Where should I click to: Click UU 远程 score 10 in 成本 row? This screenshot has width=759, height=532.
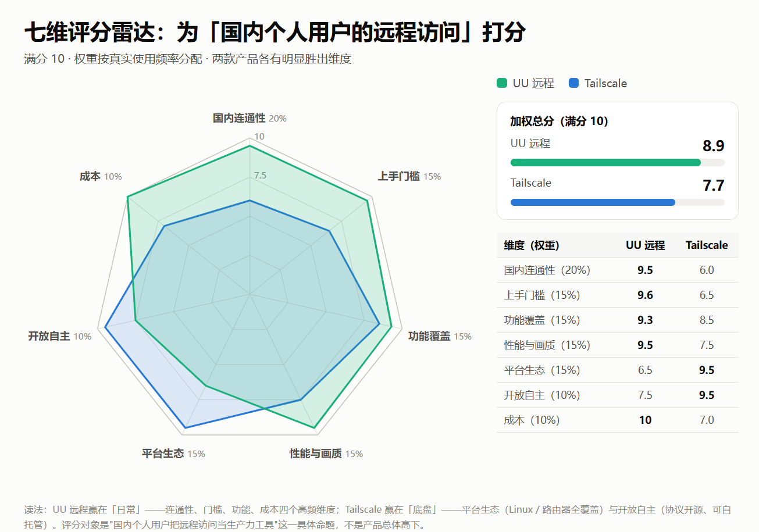(x=645, y=420)
